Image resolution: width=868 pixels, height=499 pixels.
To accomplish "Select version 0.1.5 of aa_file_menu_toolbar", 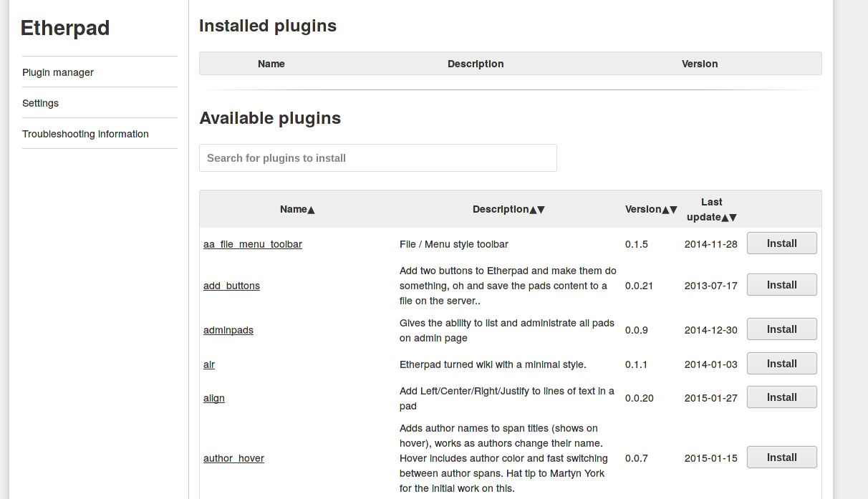I will click(637, 244).
